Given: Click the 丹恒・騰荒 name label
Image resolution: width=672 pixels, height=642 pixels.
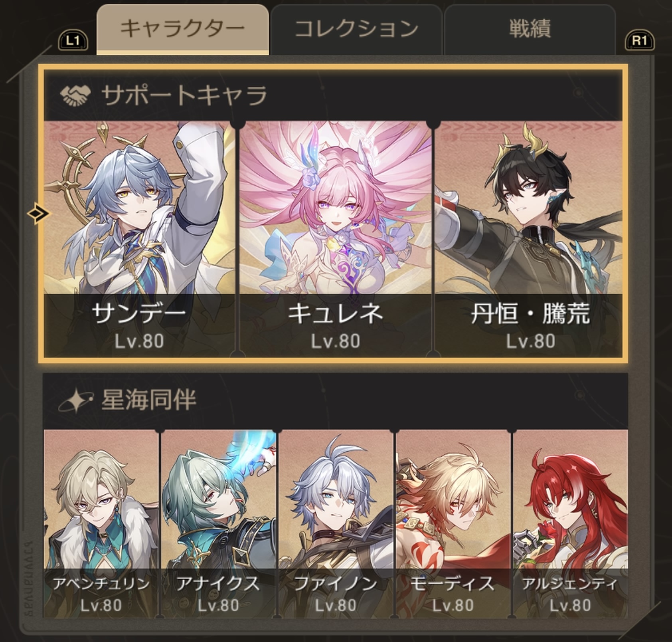Looking at the screenshot, I should click(530, 313).
